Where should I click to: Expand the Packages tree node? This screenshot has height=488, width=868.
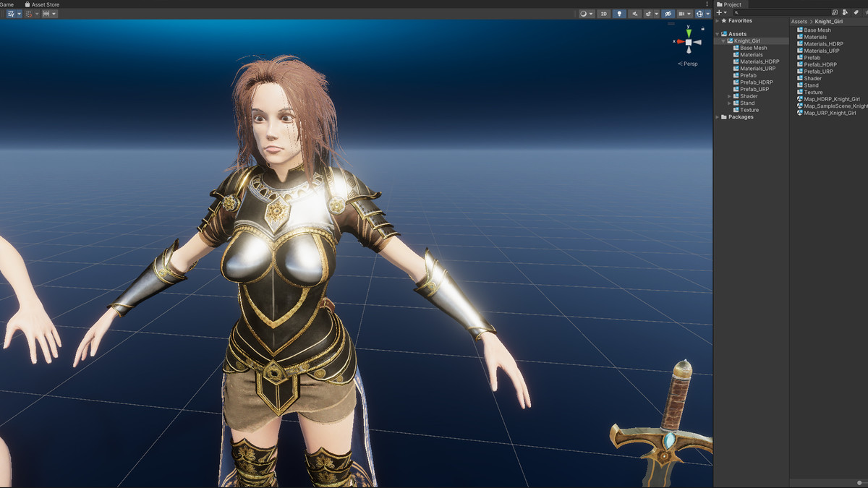click(x=718, y=117)
